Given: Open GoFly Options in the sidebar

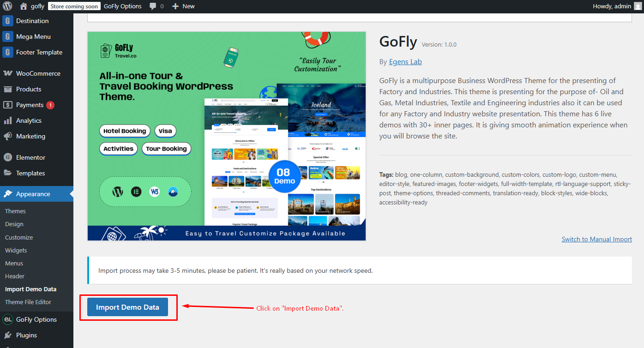Looking at the screenshot, I should 36,319.
